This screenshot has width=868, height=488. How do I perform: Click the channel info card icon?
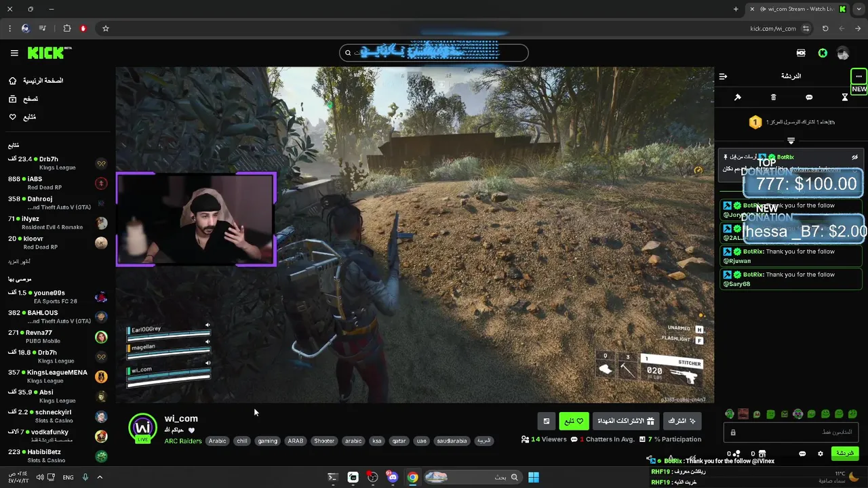click(547, 421)
